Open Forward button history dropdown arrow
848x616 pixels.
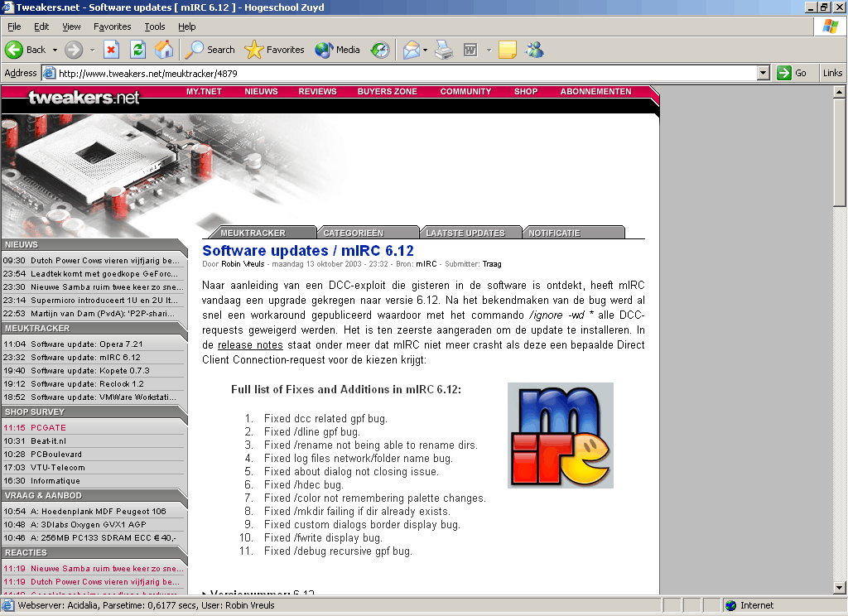point(92,50)
